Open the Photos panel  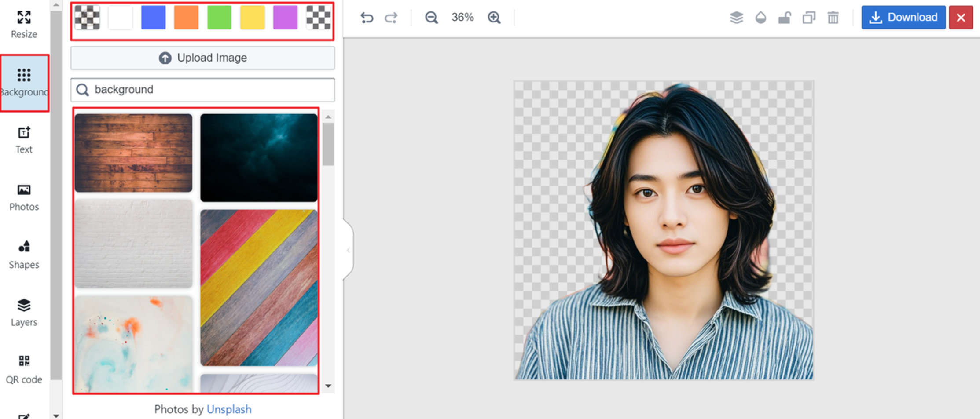tap(24, 197)
